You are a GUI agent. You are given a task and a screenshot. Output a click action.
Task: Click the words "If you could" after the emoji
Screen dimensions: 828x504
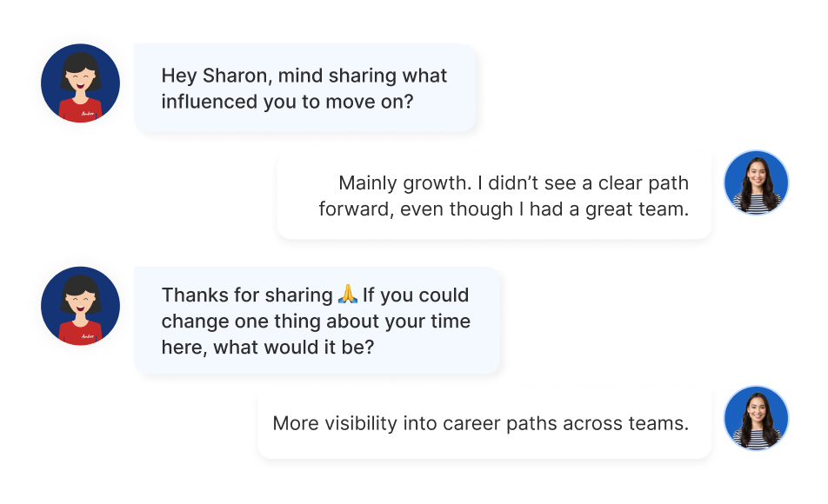(x=416, y=295)
